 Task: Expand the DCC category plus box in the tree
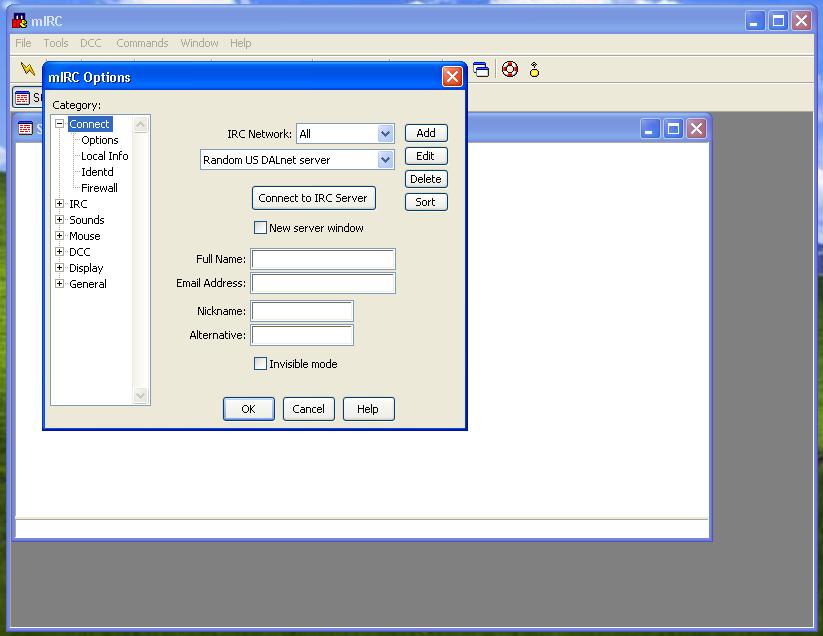point(60,251)
